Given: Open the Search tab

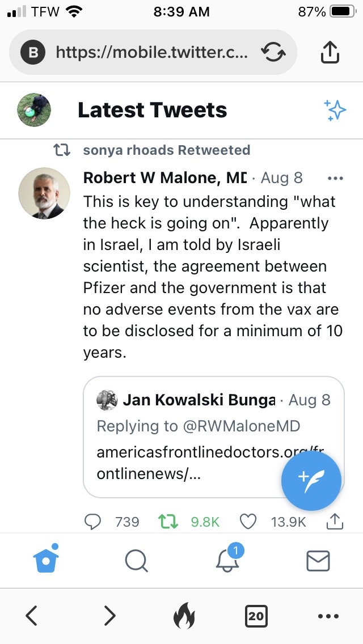Looking at the screenshot, I should pos(136,561).
